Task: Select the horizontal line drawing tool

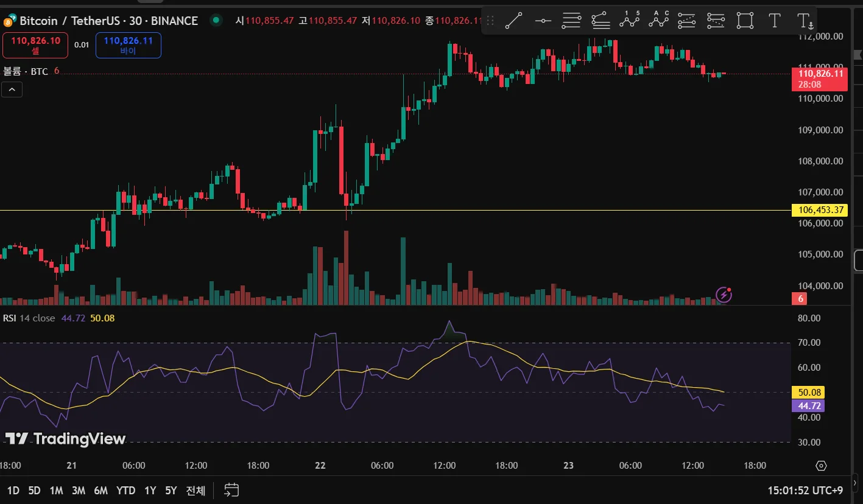Action: click(543, 21)
